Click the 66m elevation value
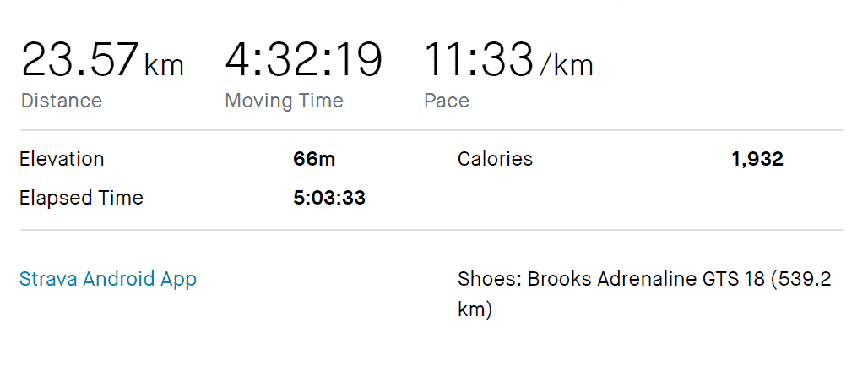This screenshot has width=868, height=366. pyautogui.click(x=314, y=159)
